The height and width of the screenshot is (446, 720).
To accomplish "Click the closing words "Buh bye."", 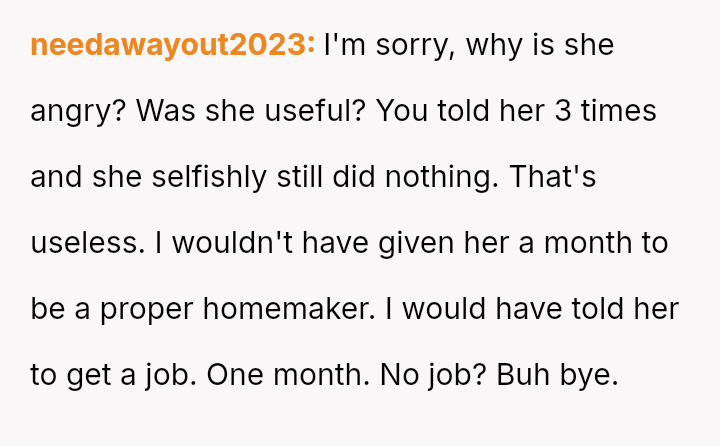I will (558, 375).
